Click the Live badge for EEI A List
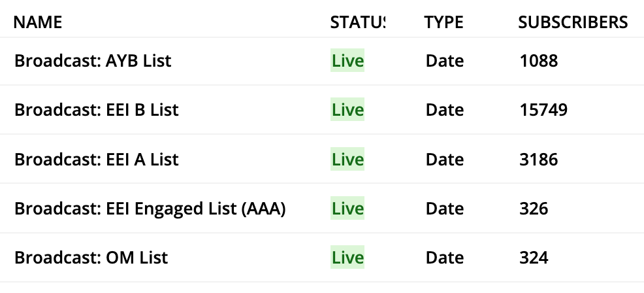 coord(347,160)
